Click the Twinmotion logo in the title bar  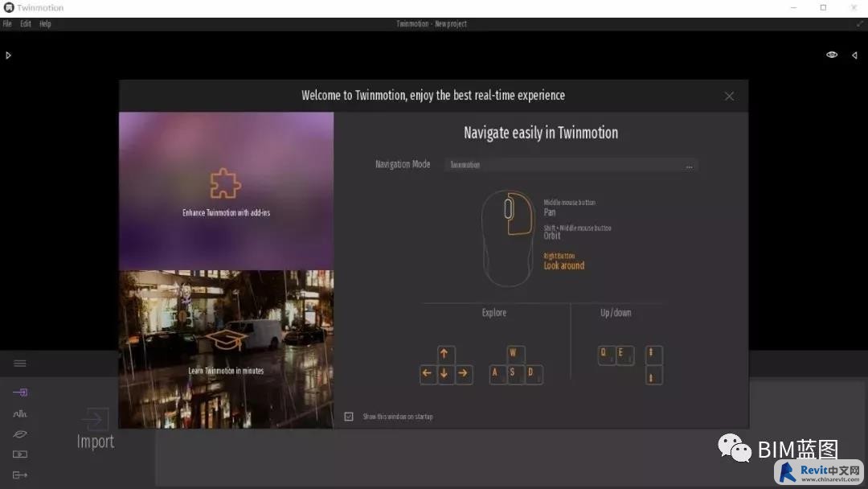point(8,8)
